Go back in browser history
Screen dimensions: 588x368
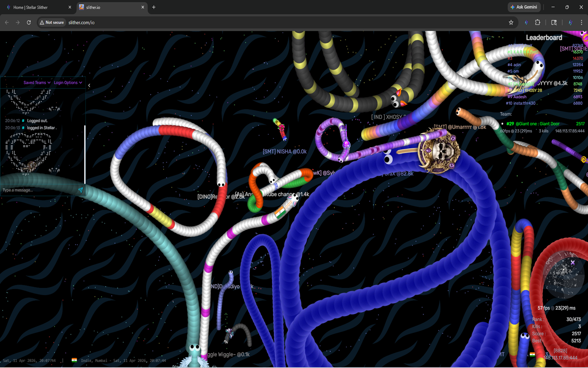[7, 23]
